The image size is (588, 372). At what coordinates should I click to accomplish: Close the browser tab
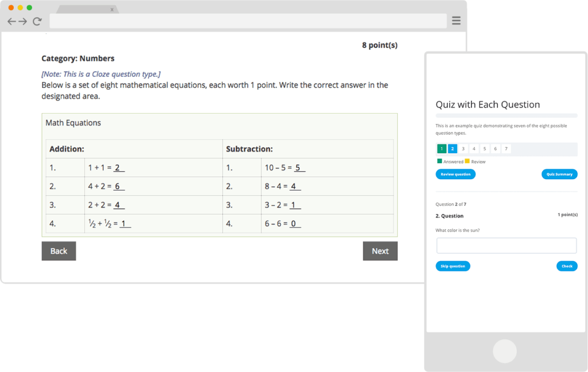click(x=112, y=10)
